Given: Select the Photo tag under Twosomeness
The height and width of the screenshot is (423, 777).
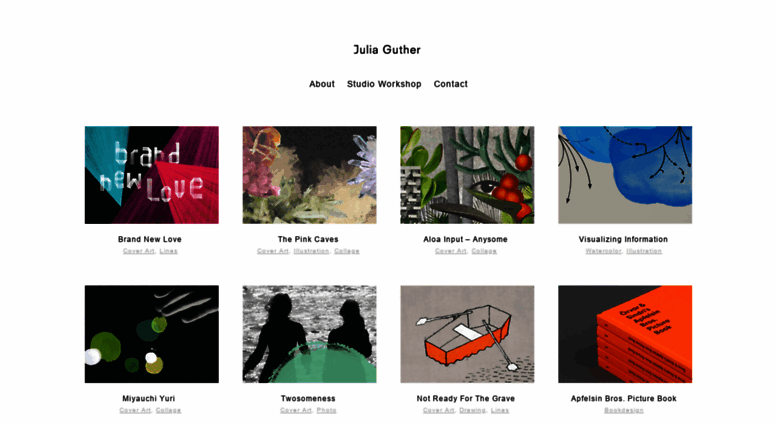Looking at the screenshot, I should coord(327,410).
